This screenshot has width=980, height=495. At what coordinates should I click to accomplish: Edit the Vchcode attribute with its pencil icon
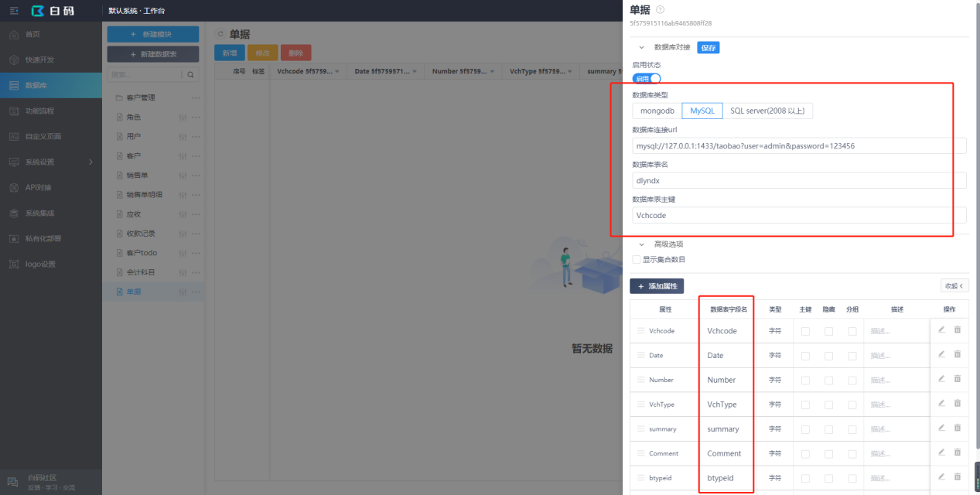941,329
